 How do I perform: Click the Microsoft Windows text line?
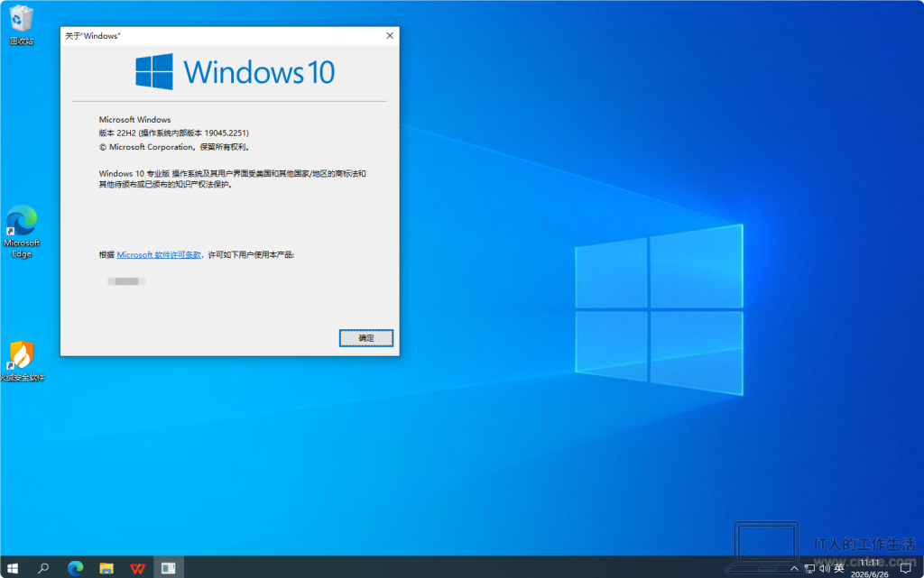click(x=135, y=120)
